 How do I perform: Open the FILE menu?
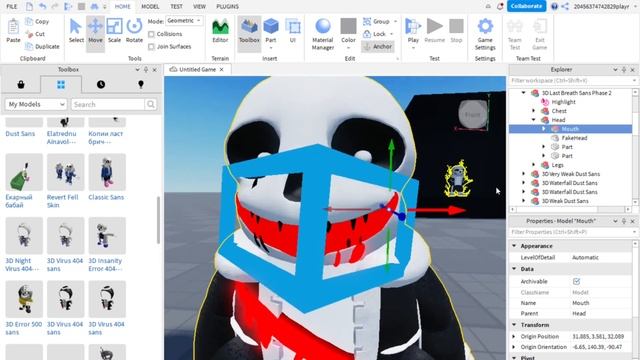tap(12, 7)
